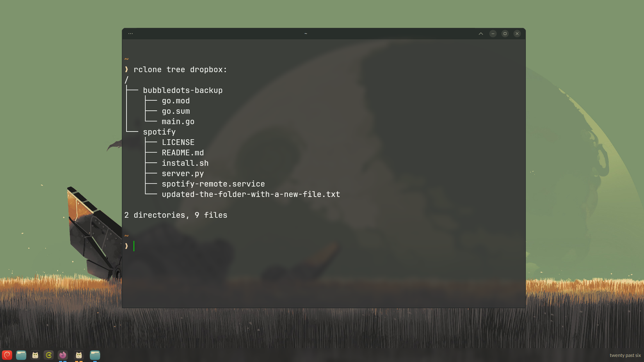Screen dimensions: 644x362
Task: Click the 'twenty past six' clock
Action: (625, 355)
